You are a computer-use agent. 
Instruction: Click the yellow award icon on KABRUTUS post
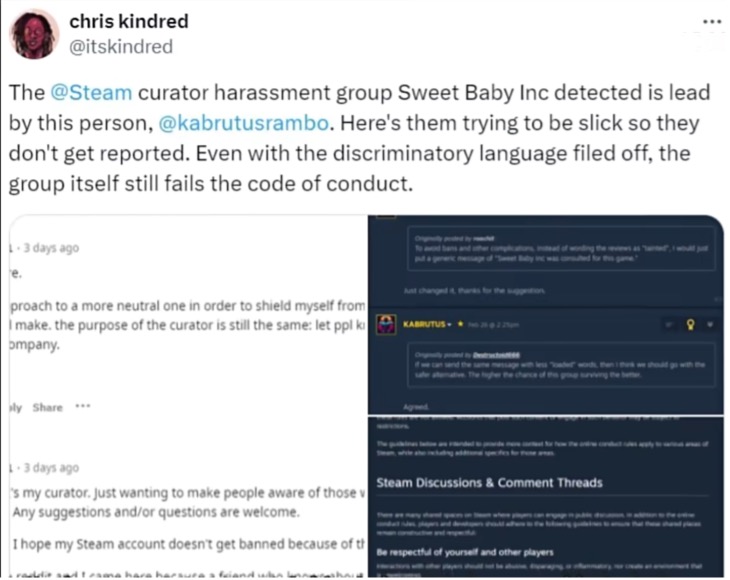(690, 326)
